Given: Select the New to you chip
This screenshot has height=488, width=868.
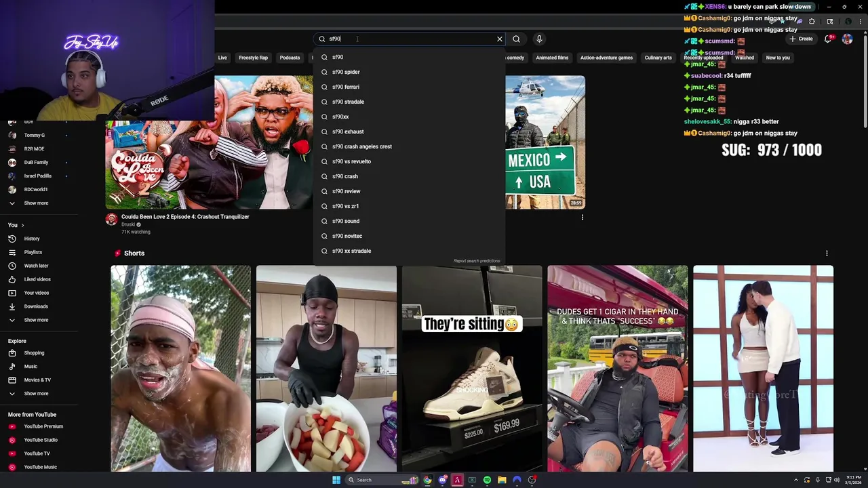Looking at the screenshot, I should (x=778, y=58).
